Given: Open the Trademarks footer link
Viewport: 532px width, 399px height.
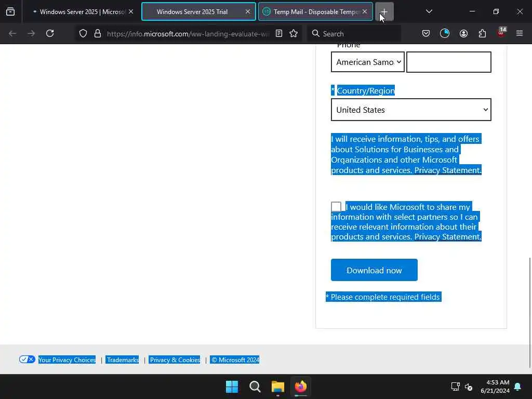Looking at the screenshot, I should click(x=123, y=360).
